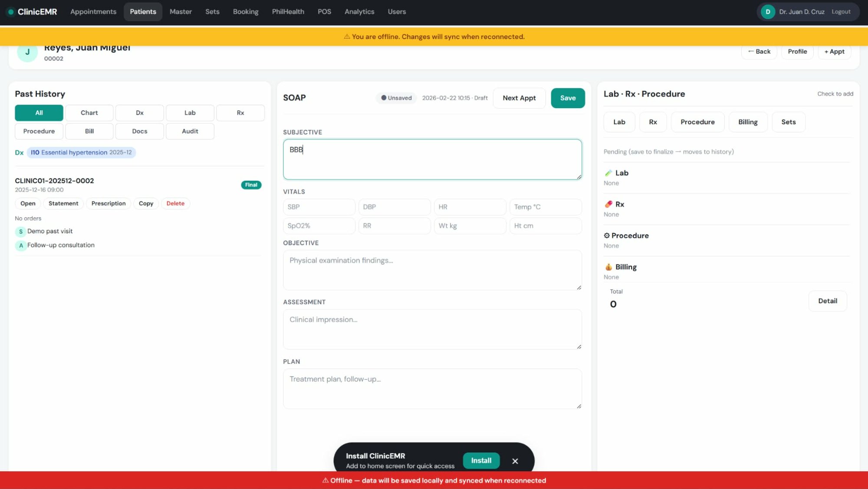
Task: Click the Next Appt button
Action: 519,98
